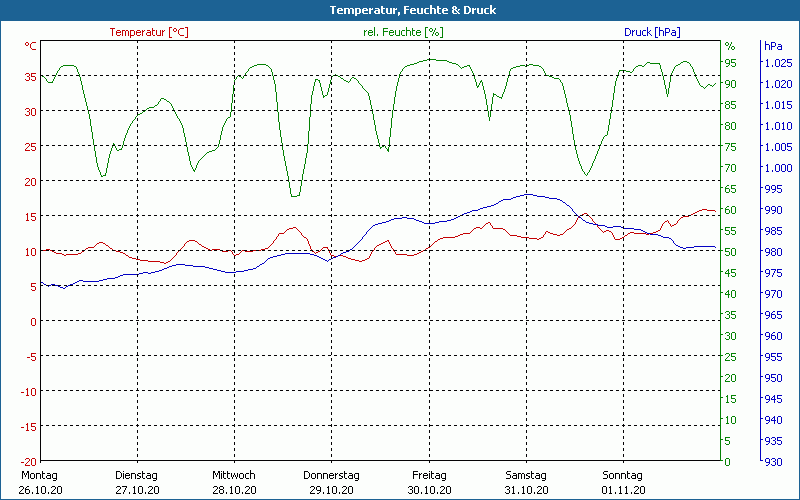Image resolution: width=800 pixels, height=500 pixels.
Task: Click the 'Donnerstag' day label
Action: tap(331, 475)
